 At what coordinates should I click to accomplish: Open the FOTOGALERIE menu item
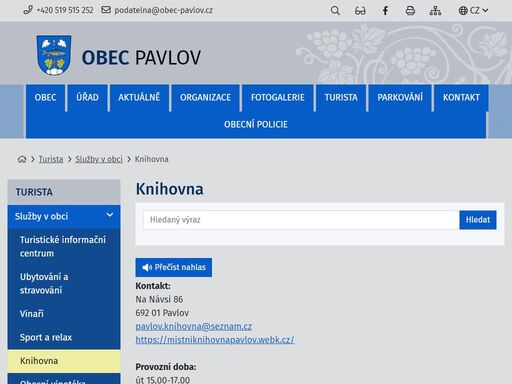pos(278,97)
